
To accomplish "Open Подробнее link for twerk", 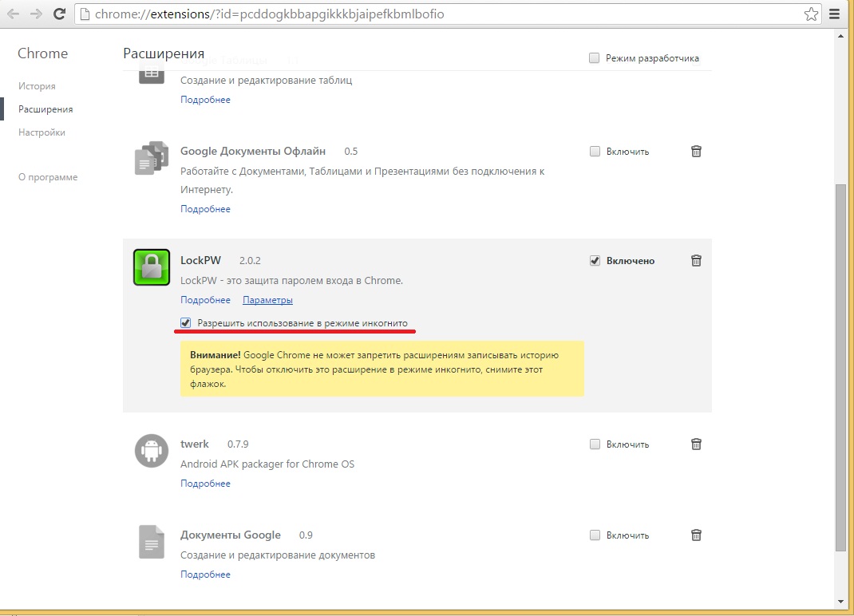I will pyautogui.click(x=205, y=484).
